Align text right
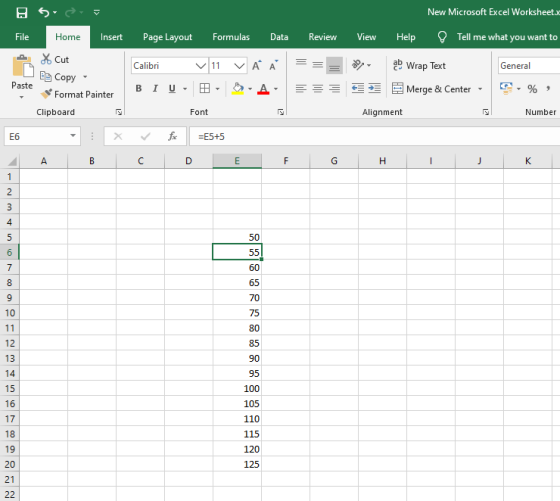Viewport: 560px width, 501px height. tap(334, 88)
